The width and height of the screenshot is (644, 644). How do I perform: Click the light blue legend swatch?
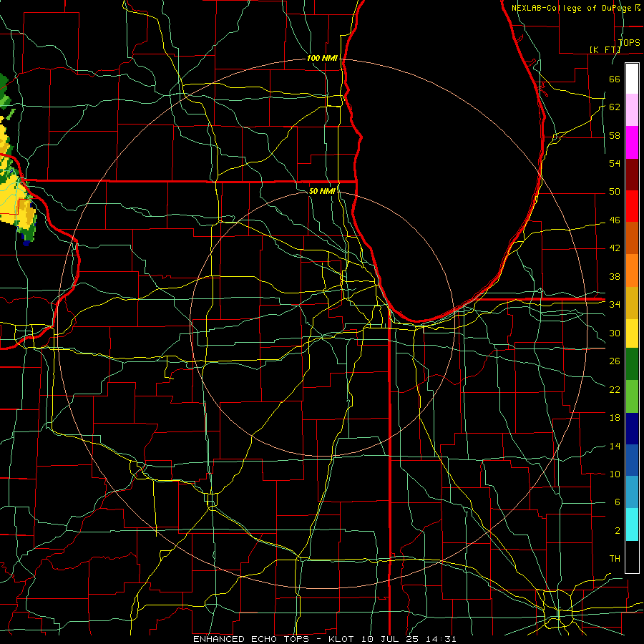(x=632, y=492)
